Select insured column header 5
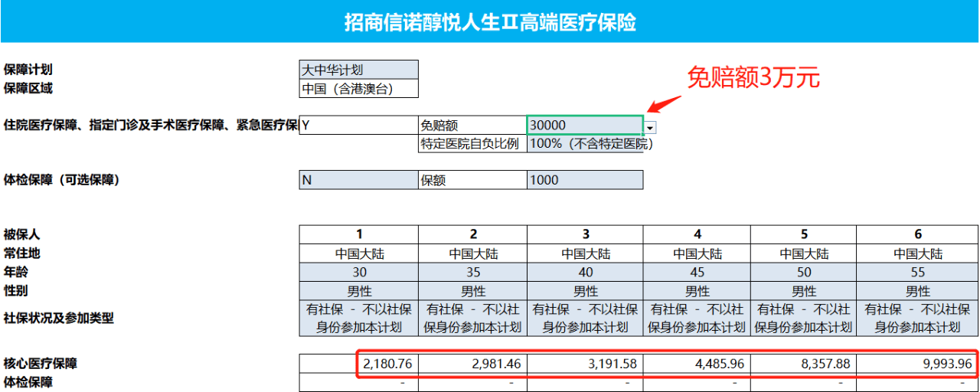980x392 pixels. pos(803,234)
